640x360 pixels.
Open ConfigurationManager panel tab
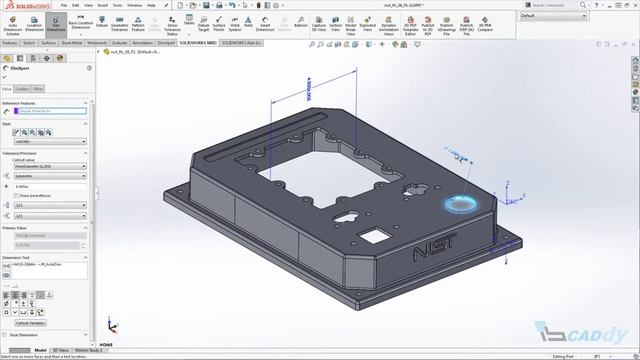[x=33, y=58]
